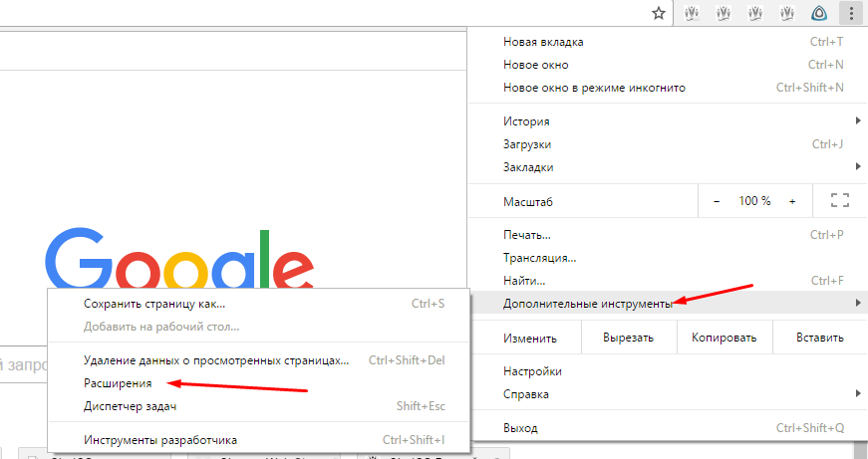868x459 pixels.
Task: Expand the Справка submenu
Action: [668, 394]
